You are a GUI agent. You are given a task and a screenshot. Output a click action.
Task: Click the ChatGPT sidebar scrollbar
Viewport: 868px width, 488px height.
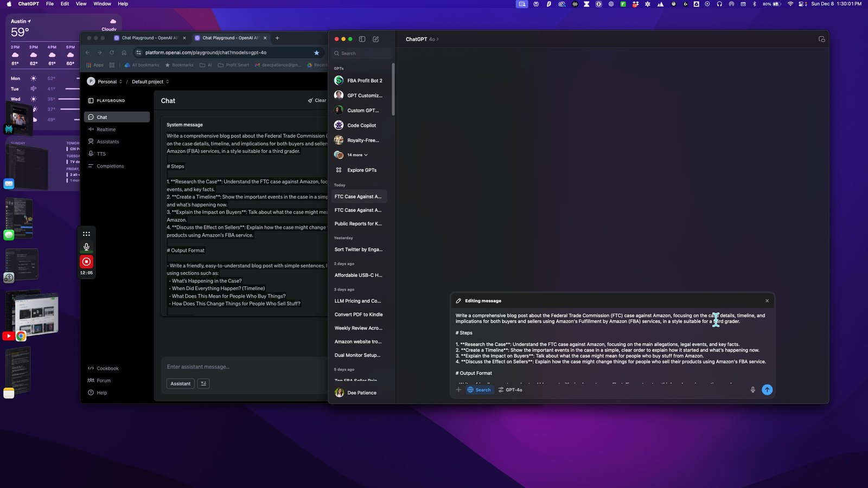(393, 89)
